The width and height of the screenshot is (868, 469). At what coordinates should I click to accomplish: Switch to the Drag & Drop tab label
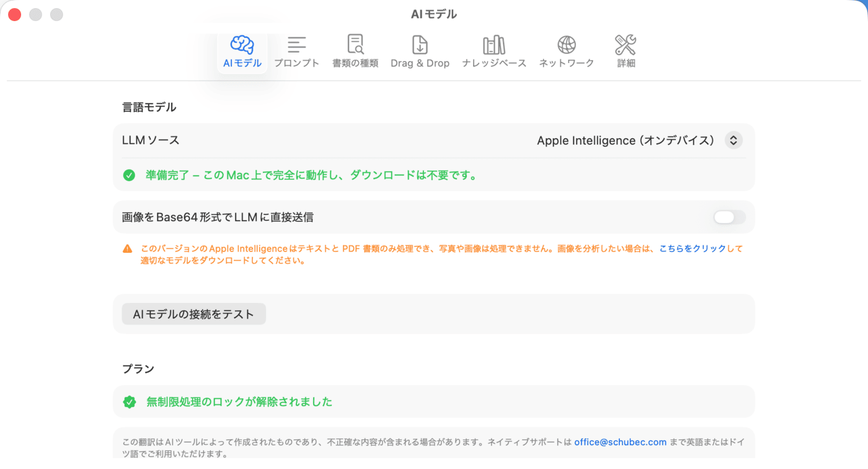point(420,63)
